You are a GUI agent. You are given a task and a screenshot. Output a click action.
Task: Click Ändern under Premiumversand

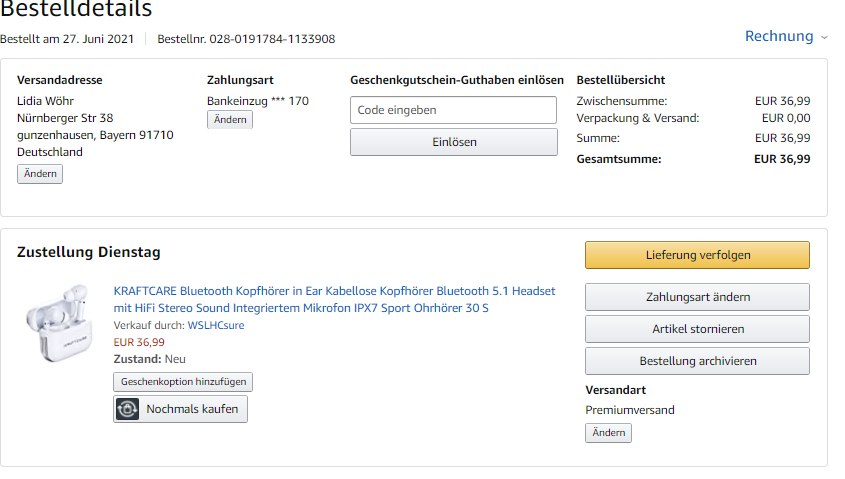pos(608,433)
